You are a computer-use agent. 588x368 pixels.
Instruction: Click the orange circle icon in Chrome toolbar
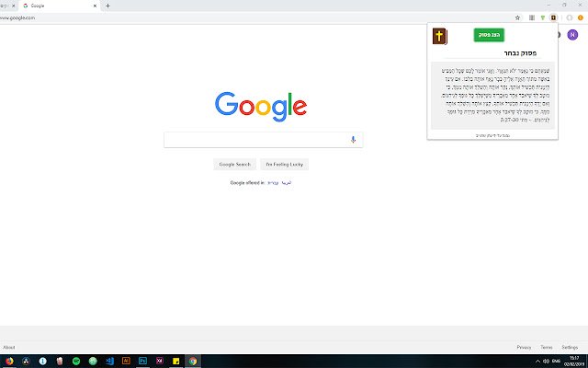(581, 17)
